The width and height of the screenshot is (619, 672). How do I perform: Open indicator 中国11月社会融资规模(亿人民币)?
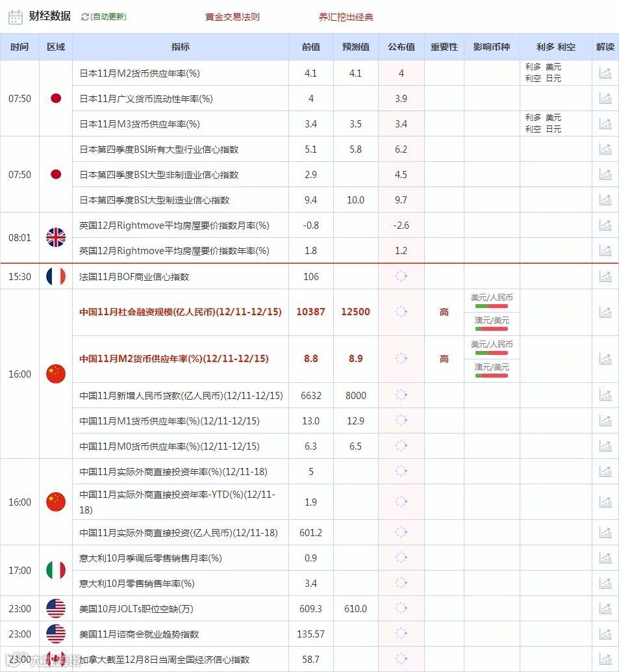[181, 312]
